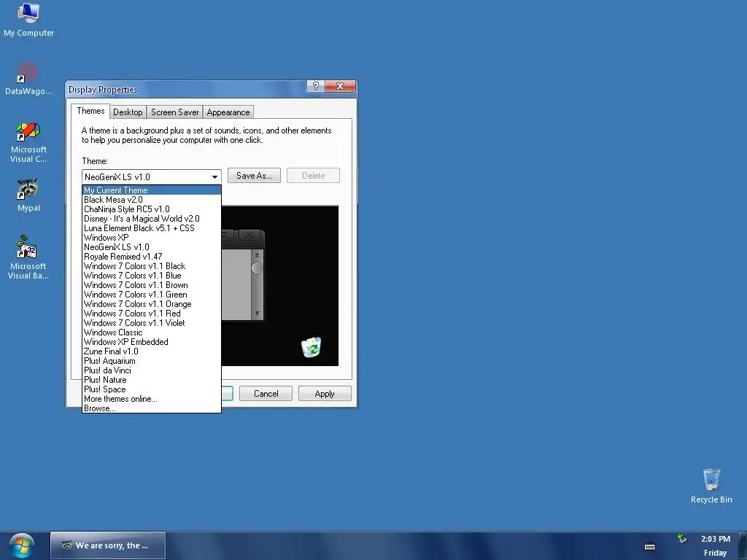Select the Windows Classic theme

point(152,332)
